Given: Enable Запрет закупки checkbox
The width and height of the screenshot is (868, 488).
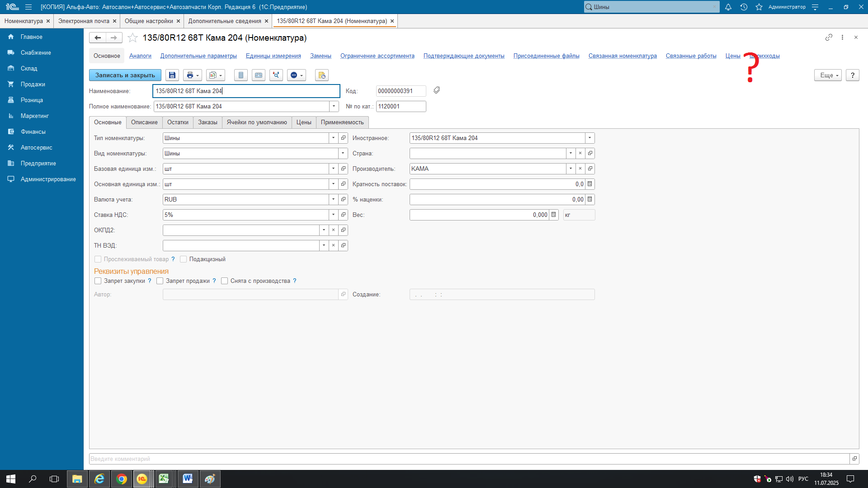Looking at the screenshot, I should [x=98, y=281].
